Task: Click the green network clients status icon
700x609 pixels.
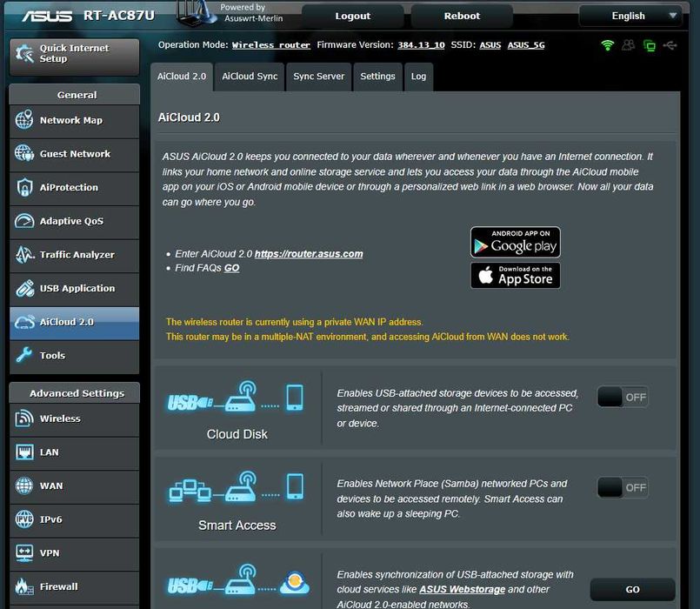Action: [649, 45]
